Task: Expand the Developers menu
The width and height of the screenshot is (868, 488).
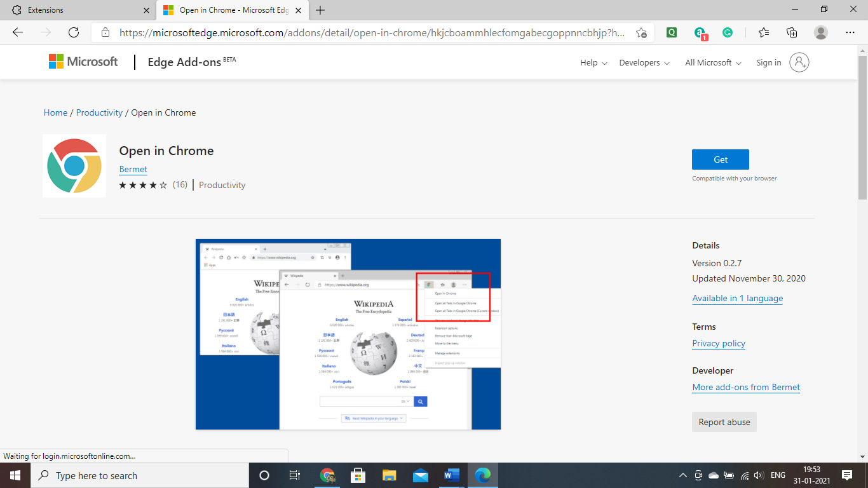Action: [x=644, y=62]
